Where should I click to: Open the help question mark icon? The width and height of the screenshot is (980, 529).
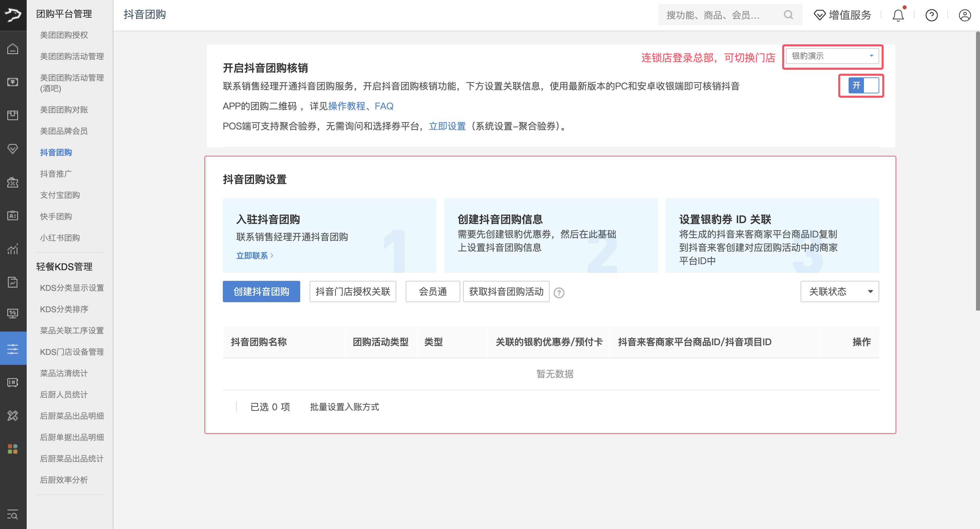tap(931, 15)
